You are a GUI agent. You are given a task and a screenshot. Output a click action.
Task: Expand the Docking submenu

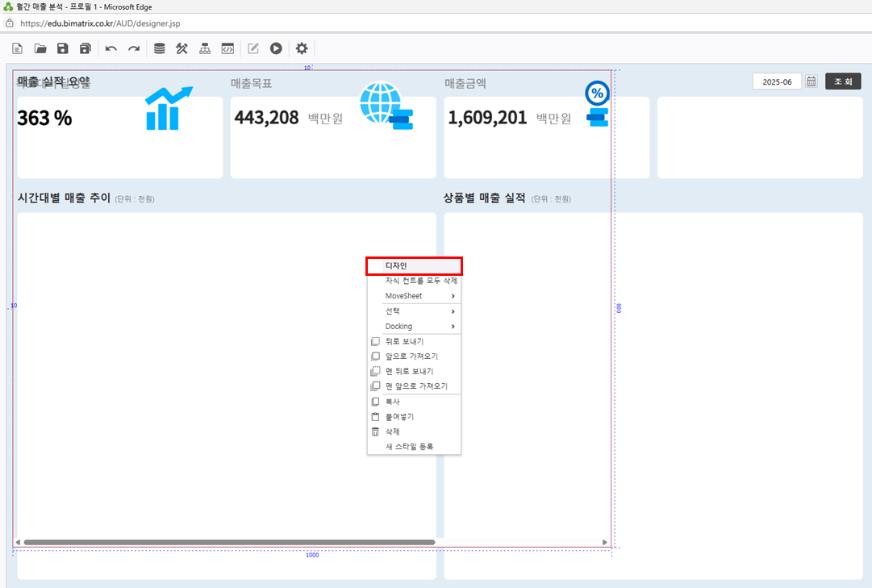point(414,327)
